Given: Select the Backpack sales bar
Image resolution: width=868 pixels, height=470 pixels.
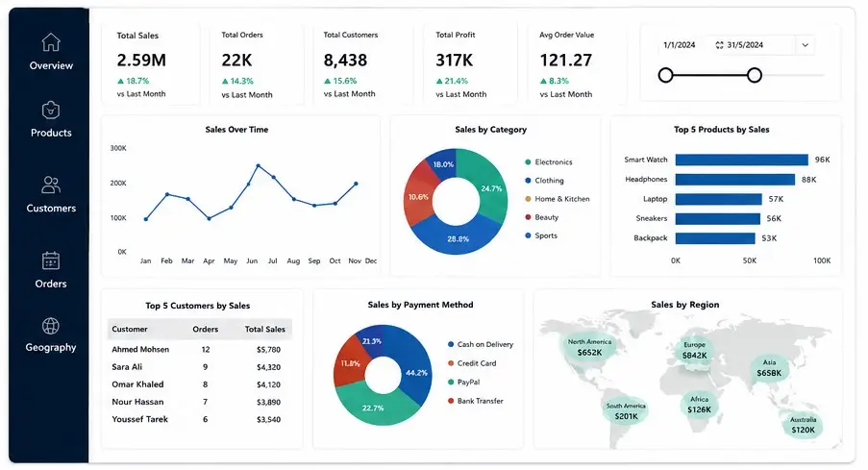Looking at the screenshot, I should coord(715,238).
